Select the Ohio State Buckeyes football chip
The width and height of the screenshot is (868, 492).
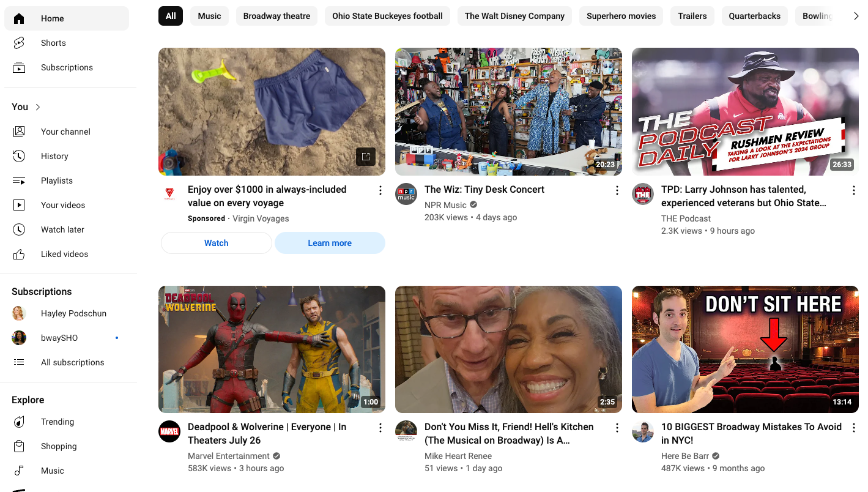(x=388, y=16)
